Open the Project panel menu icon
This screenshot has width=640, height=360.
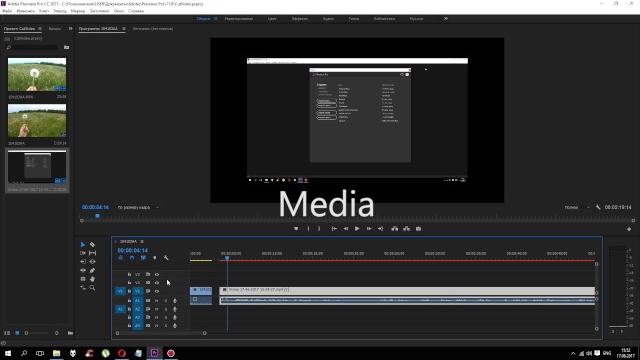tap(40, 29)
